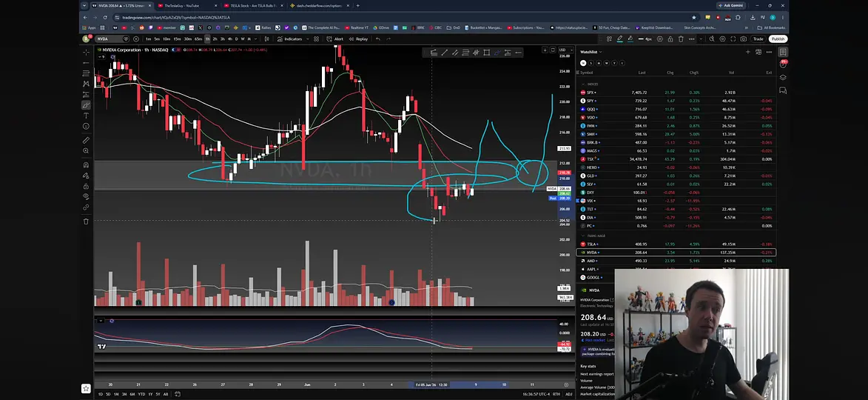Open the USD currency dropdown

coord(565,50)
